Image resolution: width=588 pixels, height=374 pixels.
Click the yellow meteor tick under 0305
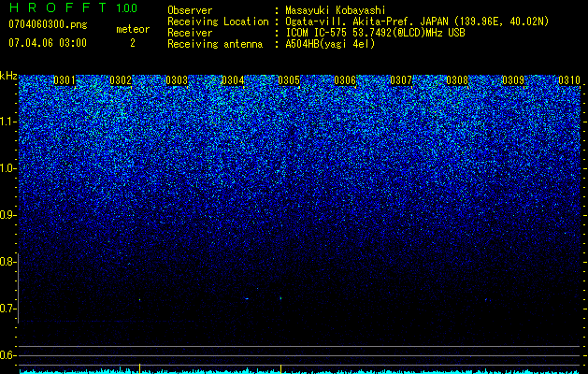tap(280, 368)
